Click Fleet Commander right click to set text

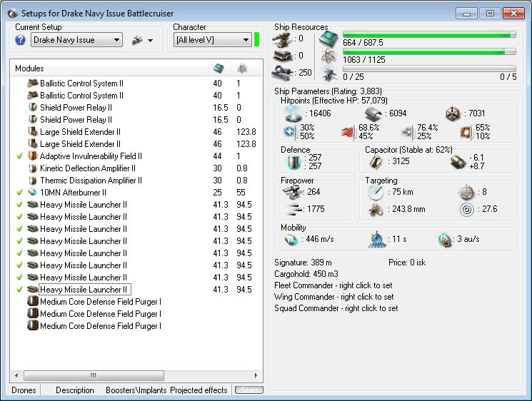coord(333,285)
